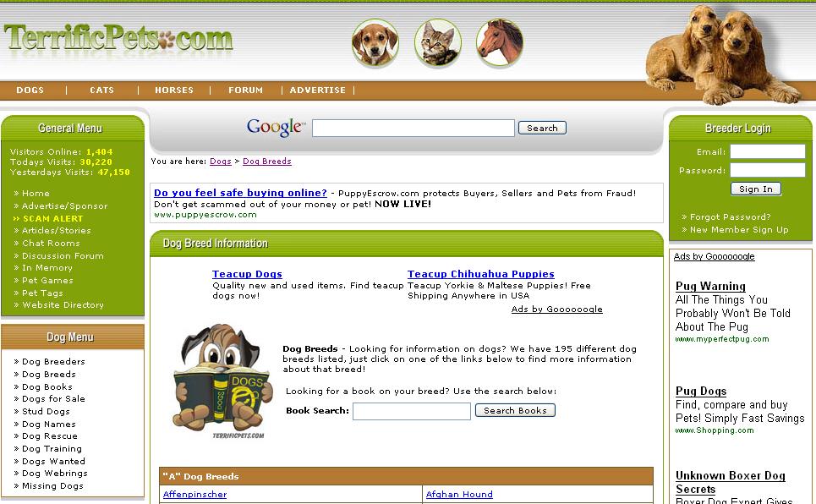Open the DOGS navigation menu item
816x504 pixels.
coord(30,90)
